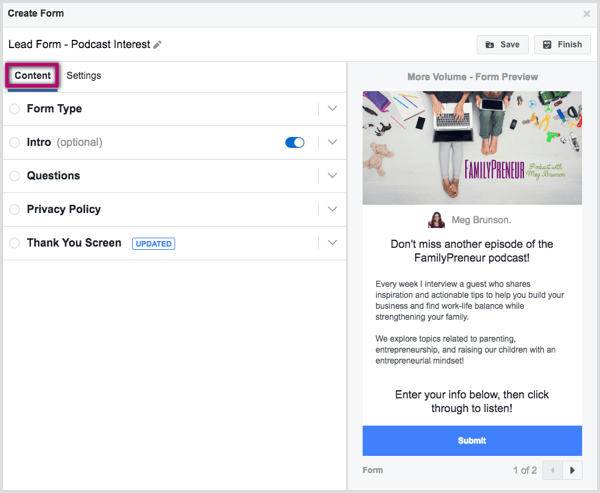
Task: Select the Thank You Screen status circle
Action: 15,243
